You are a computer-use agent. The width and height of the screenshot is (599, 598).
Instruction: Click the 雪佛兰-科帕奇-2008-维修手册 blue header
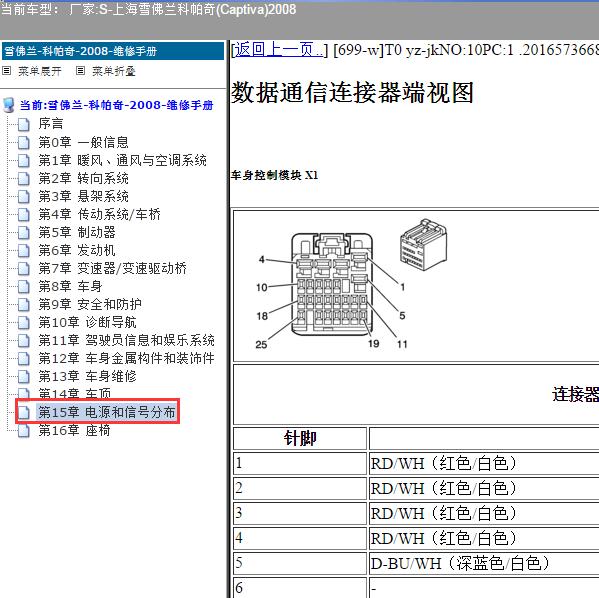point(113,51)
